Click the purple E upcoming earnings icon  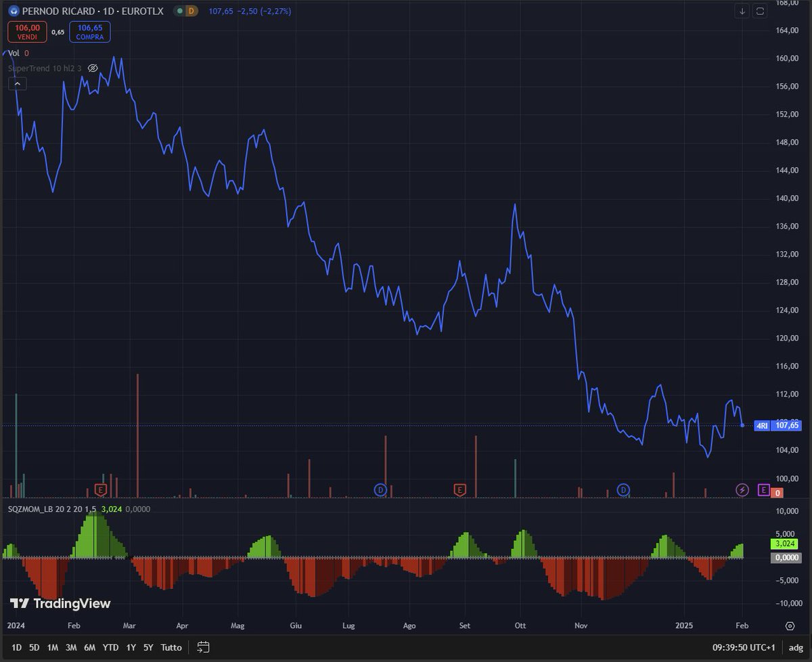[x=763, y=489]
